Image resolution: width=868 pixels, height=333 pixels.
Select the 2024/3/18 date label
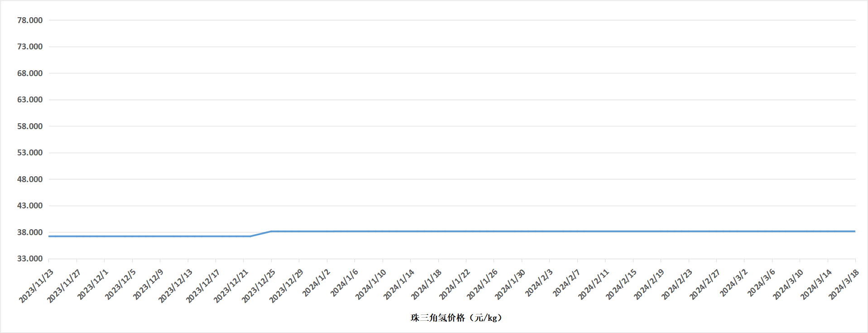click(x=844, y=284)
